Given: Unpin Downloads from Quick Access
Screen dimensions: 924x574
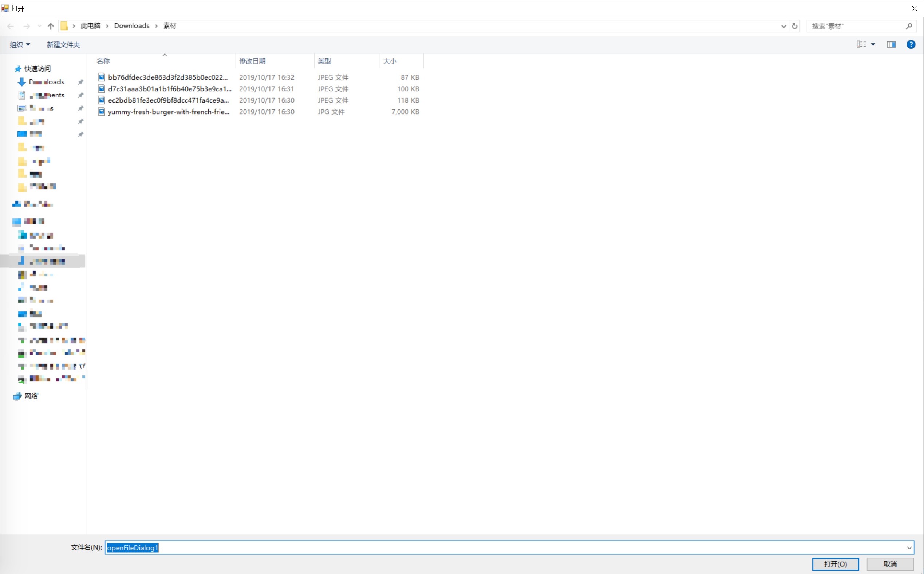Looking at the screenshot, I should coord(80,81).
